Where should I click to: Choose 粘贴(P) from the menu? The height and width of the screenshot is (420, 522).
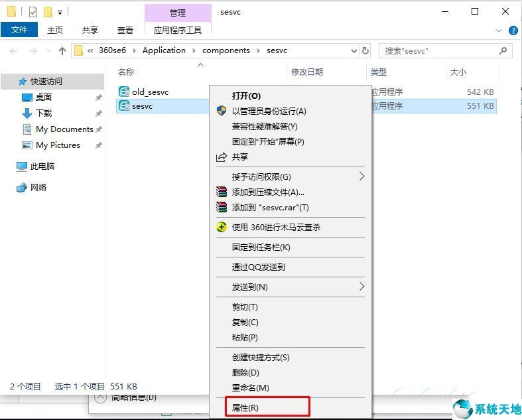point(291,338)
